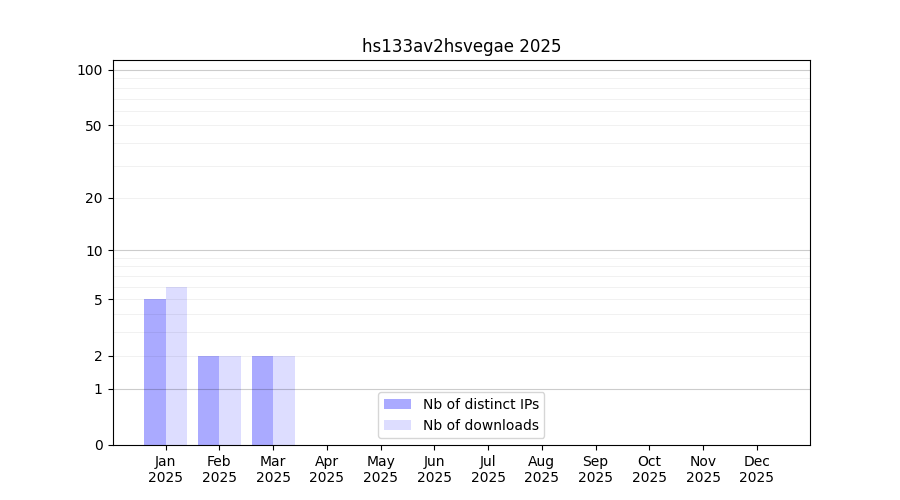Select the February distinct IPs bar
This screenshot has width=900, height=500.
click(208, 400)
